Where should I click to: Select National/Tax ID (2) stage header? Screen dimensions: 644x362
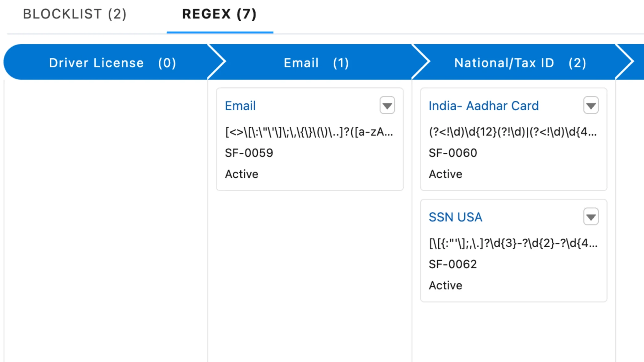[x=520, y=63]
